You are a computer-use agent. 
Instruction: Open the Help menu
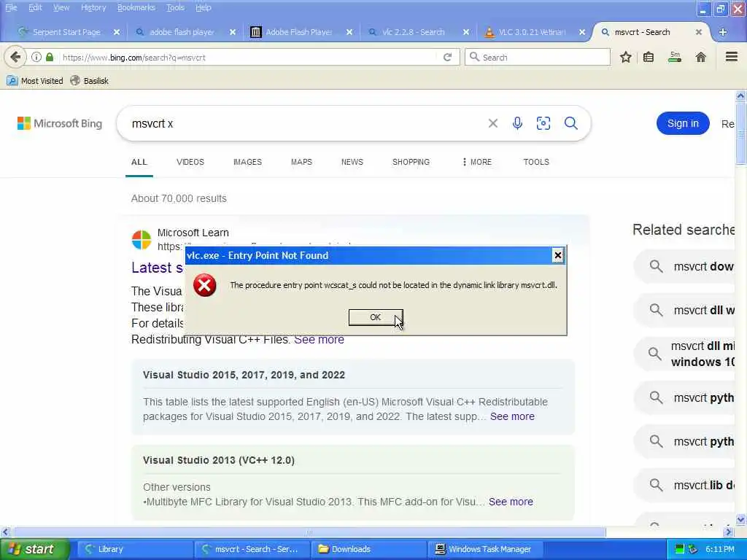(x=204, y=7)
